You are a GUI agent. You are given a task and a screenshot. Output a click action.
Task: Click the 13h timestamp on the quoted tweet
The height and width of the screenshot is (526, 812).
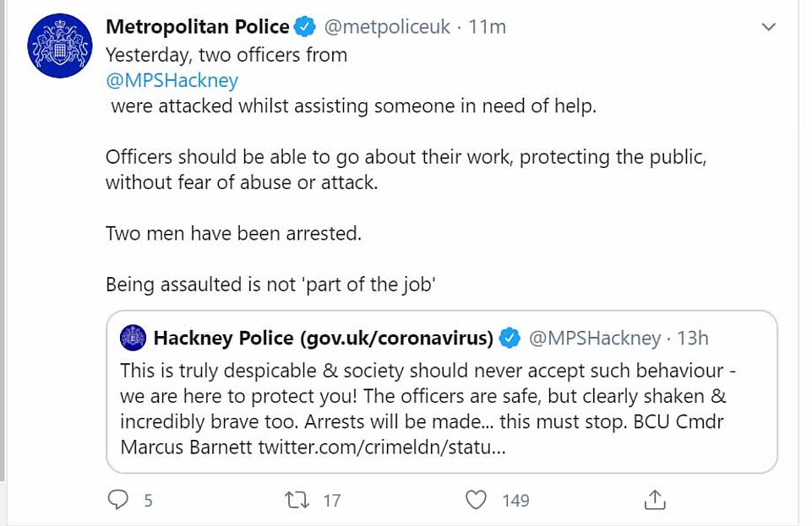693,339
